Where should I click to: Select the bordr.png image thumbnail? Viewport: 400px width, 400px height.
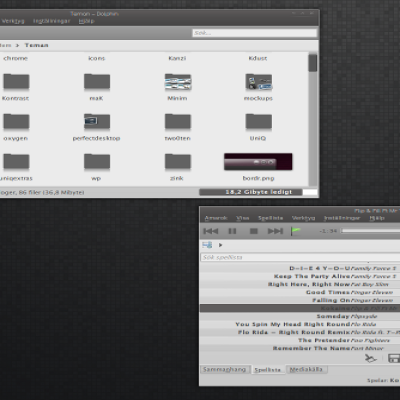tap(258, 162)
